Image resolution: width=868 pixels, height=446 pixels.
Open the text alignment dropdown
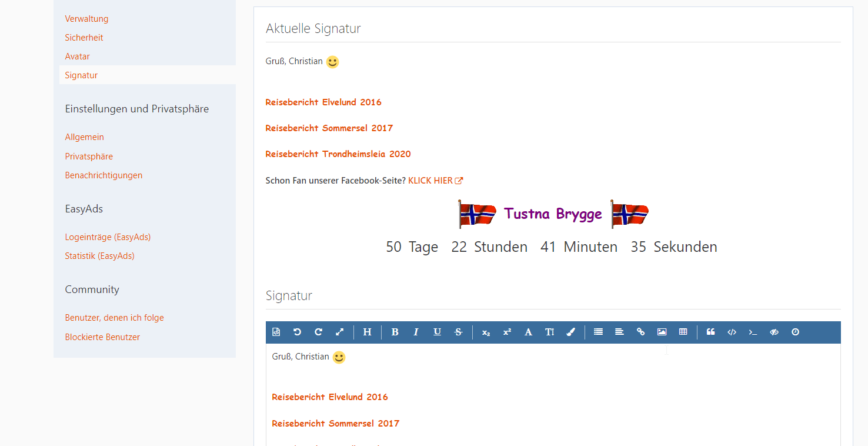click(619, 332)
